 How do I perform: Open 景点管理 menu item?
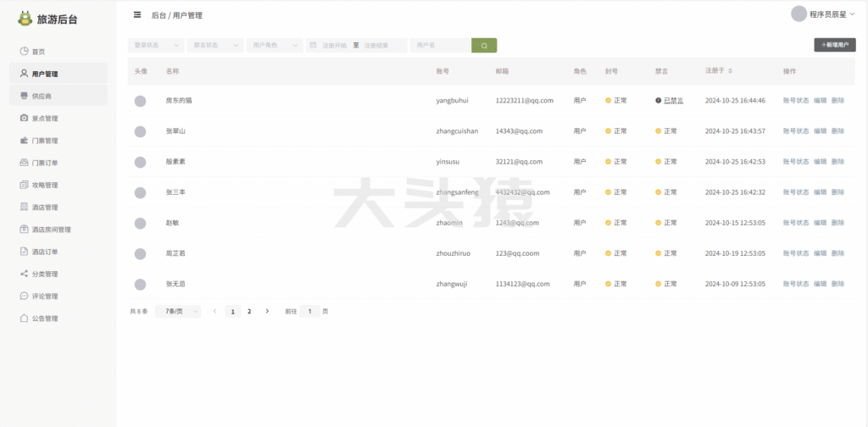(x=58, y=118)
